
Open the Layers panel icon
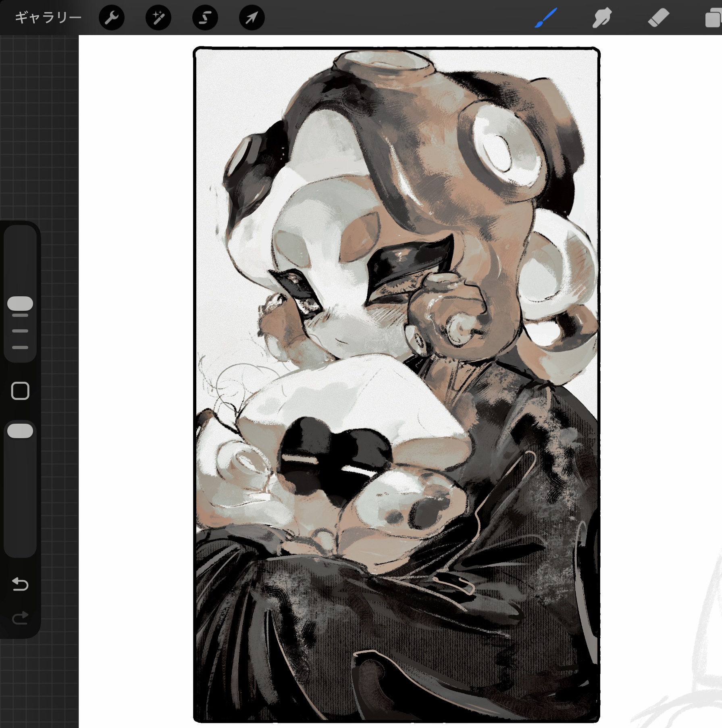tap(713, 19)
